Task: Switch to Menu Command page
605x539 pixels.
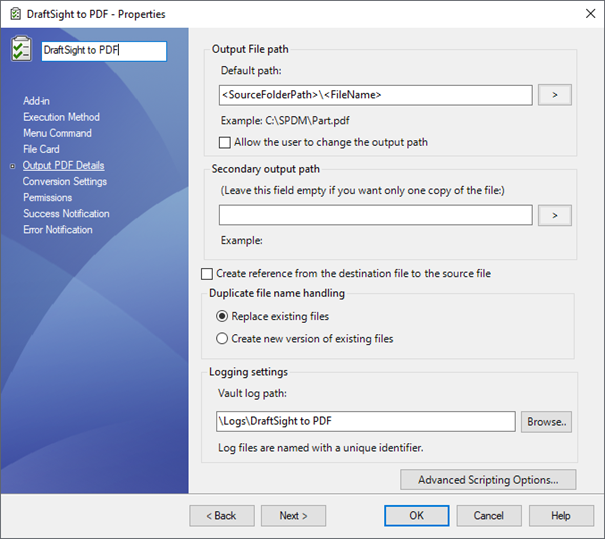Action: [x=57, y=133]
